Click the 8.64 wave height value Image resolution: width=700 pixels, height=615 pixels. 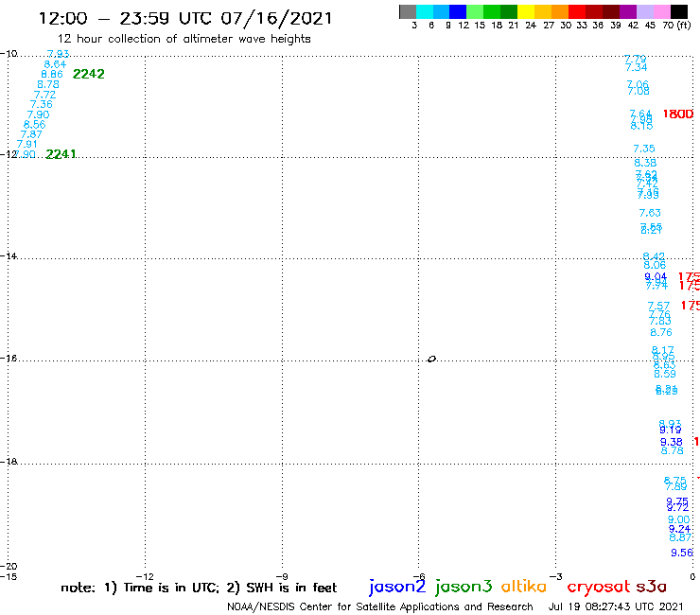55,64
